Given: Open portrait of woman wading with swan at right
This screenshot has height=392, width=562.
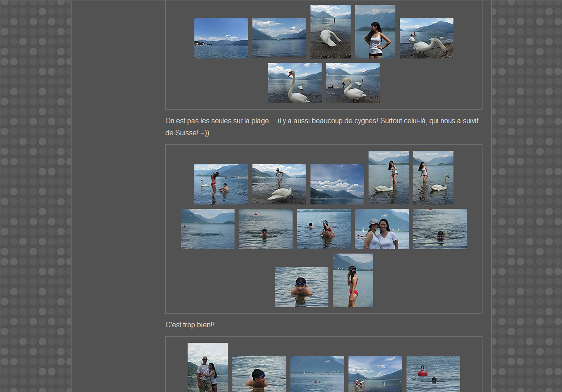Looking at the screenshot, I should [433, 178].
